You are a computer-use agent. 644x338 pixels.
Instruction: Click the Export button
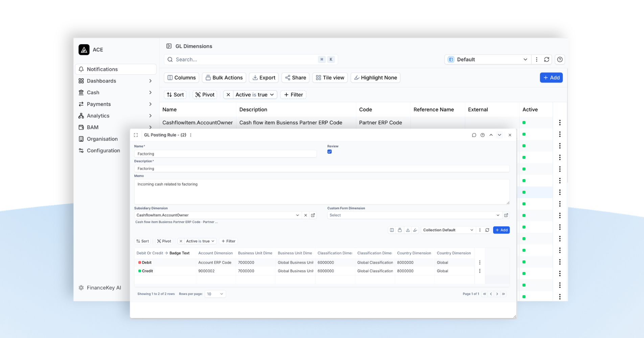264,78
